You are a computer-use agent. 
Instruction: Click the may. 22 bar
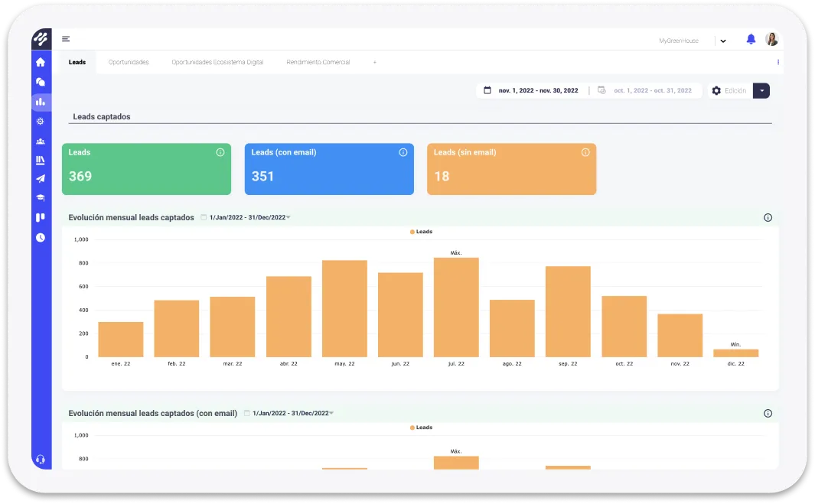344,309
